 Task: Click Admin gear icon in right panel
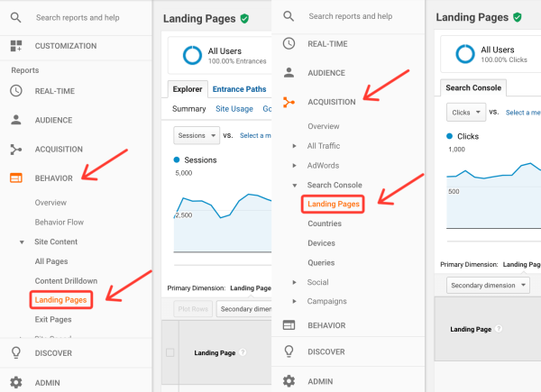tap(289, 381)
